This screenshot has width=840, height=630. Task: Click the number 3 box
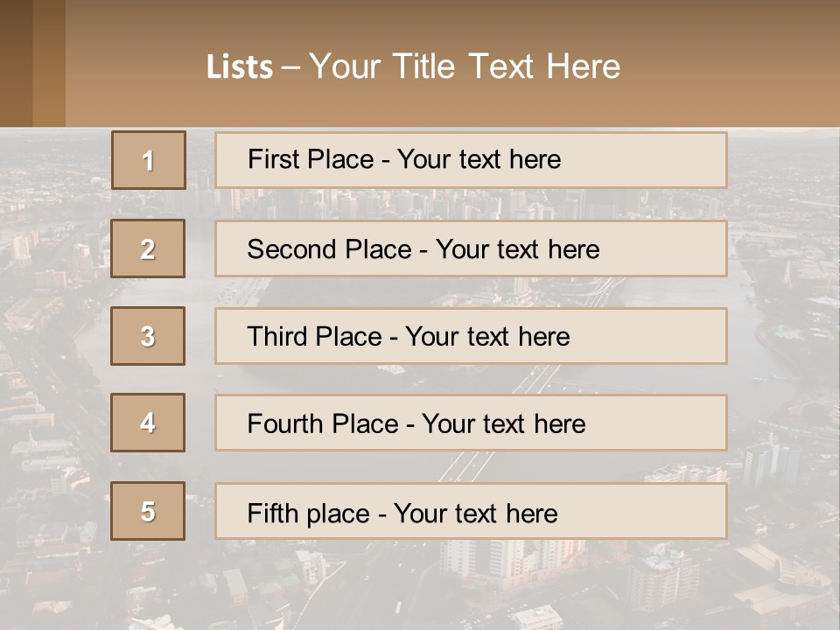tap(148, 336)
